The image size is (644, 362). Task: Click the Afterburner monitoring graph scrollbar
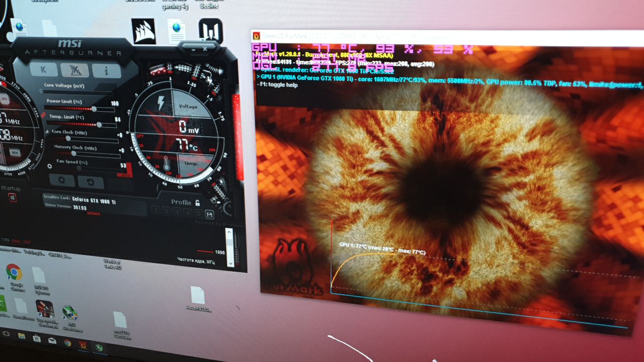click(x=229, y=247)
